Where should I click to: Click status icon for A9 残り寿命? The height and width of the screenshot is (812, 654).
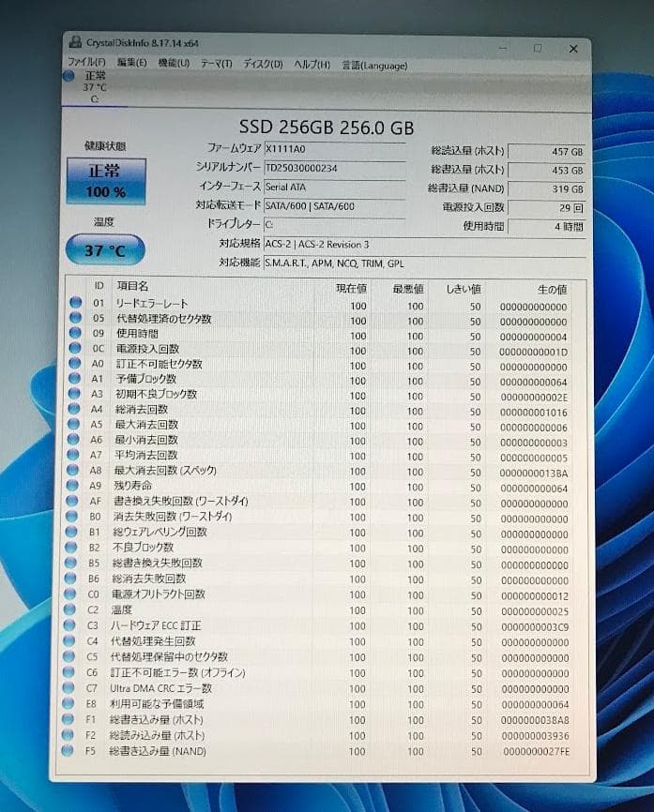coord(72,486)
